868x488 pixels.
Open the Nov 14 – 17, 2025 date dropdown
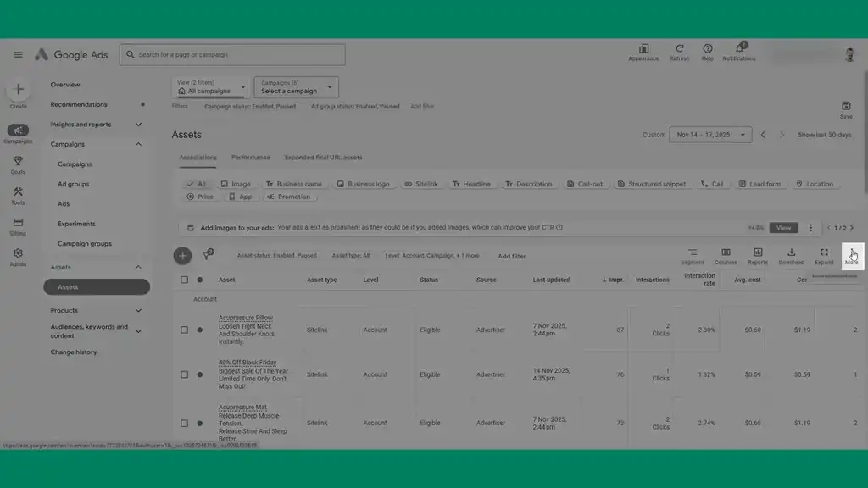(710, 134)
